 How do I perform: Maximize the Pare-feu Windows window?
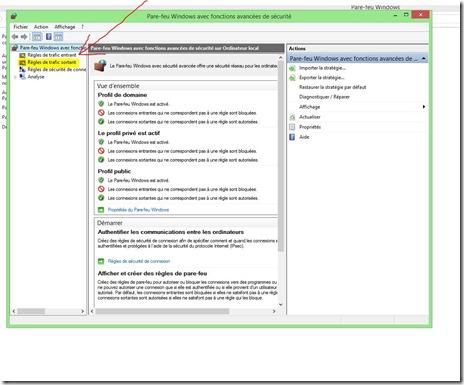point(406,15)
